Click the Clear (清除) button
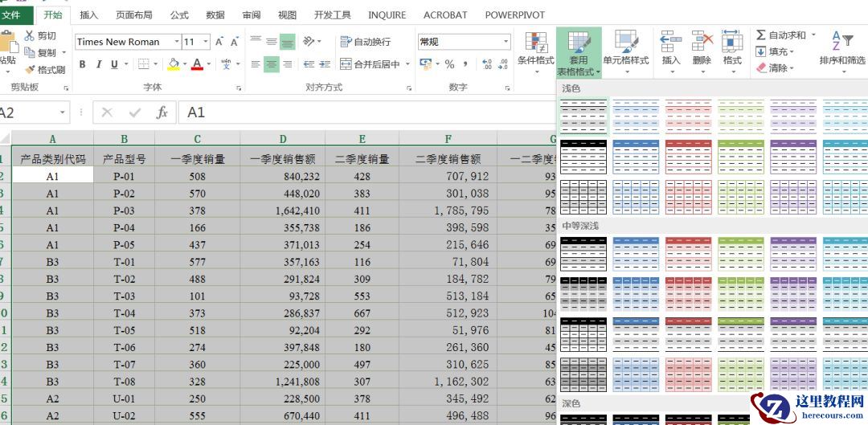 click(x=772, y=68)
